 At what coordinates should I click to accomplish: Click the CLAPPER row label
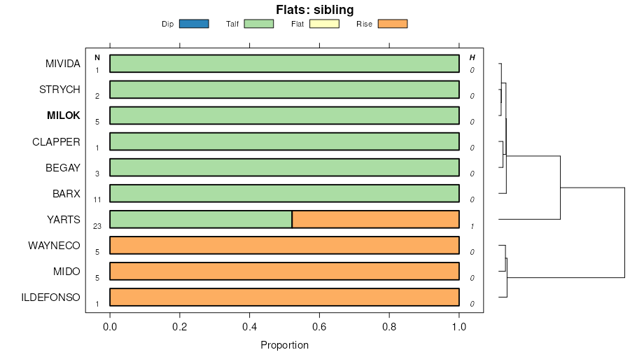(56, 141)
